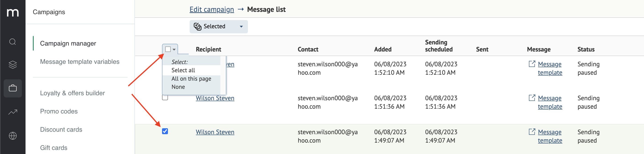644x154 pixels.
Task: Click external-link icon beside first Message template
Action: pyautogui.click(x=532, y=64)
